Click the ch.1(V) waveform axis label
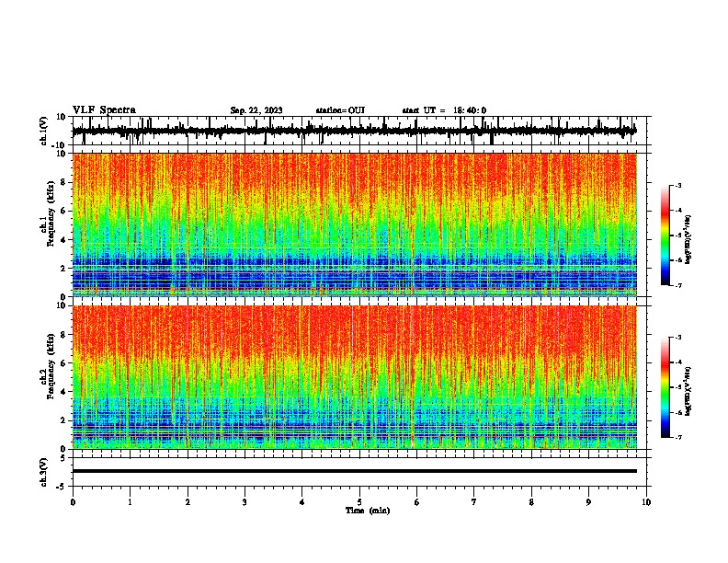Screen dimensions: 728x563 click(x=44, y=131)
